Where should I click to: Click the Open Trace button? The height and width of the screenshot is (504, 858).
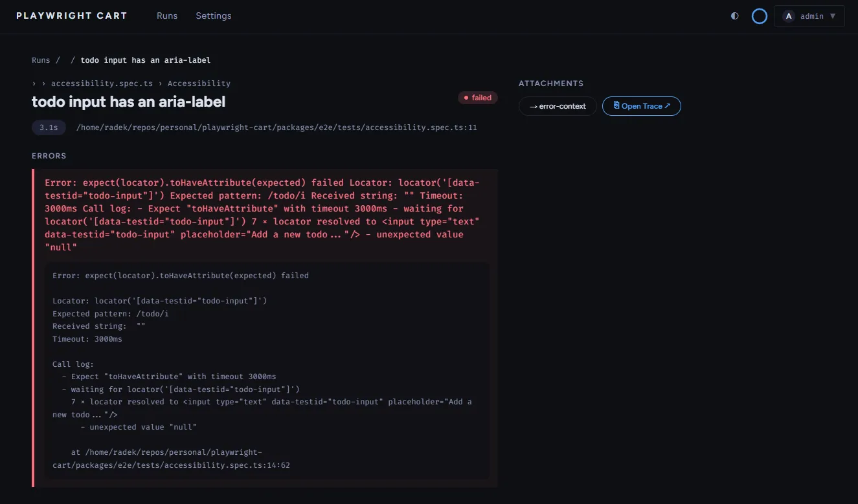pos(642,105)
